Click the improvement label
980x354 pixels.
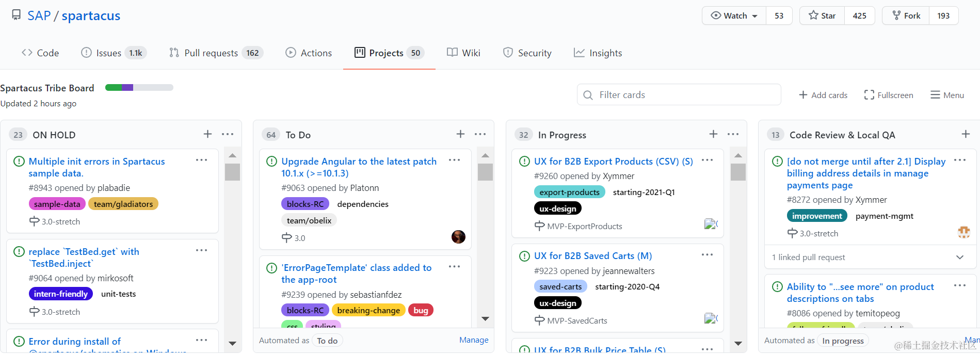(x=817, y=216)
